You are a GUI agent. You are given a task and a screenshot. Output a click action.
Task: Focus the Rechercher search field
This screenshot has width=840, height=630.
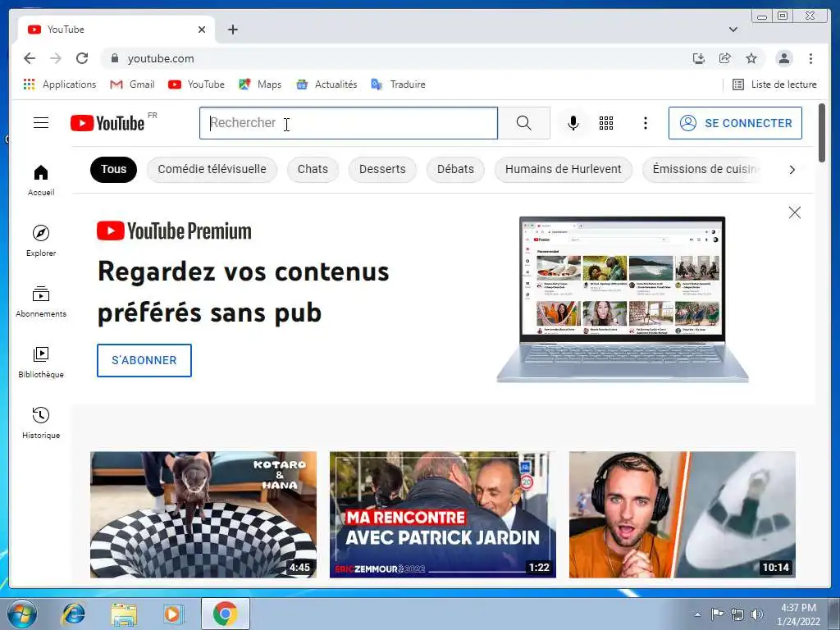point(348,123)
